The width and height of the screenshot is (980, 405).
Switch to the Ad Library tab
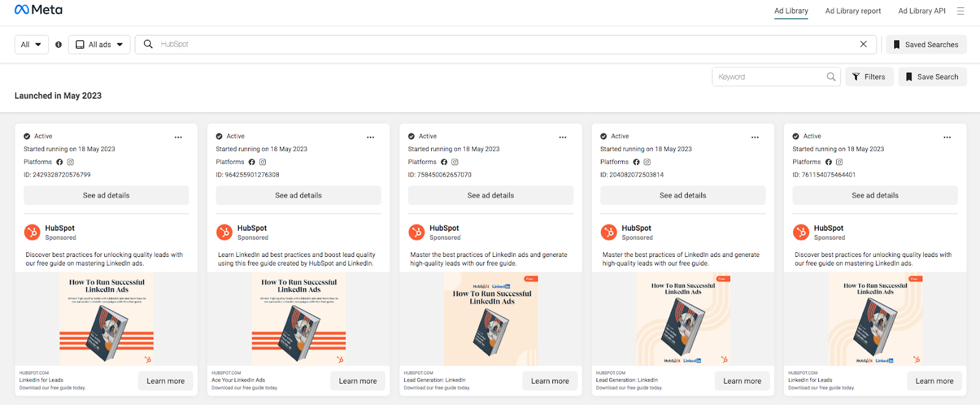[791, 11]
